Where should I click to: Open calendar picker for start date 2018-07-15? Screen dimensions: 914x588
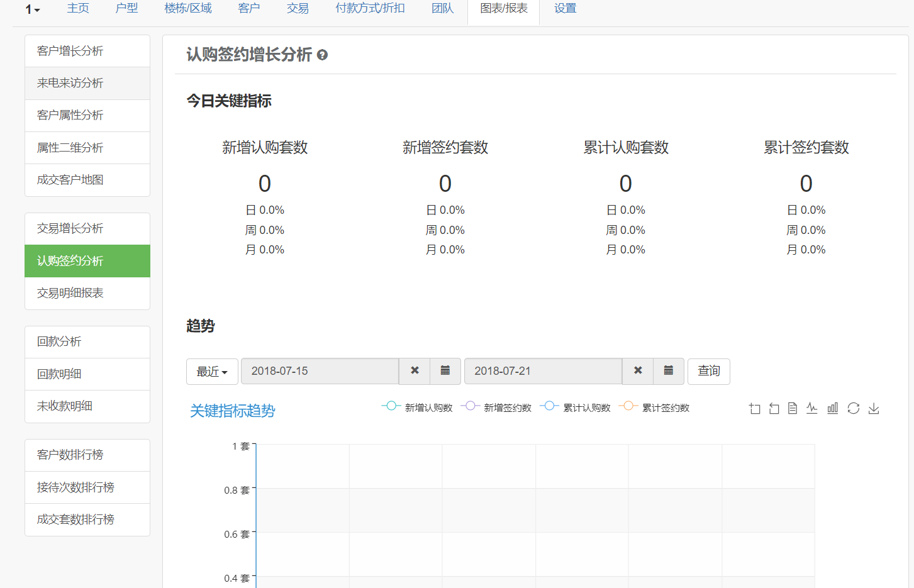click(x=445, y=371)
